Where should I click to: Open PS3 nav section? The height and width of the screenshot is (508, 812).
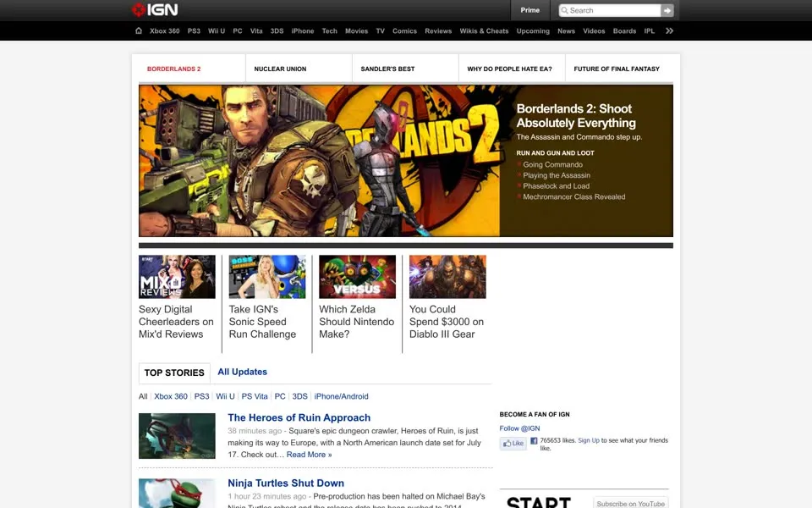194,31
